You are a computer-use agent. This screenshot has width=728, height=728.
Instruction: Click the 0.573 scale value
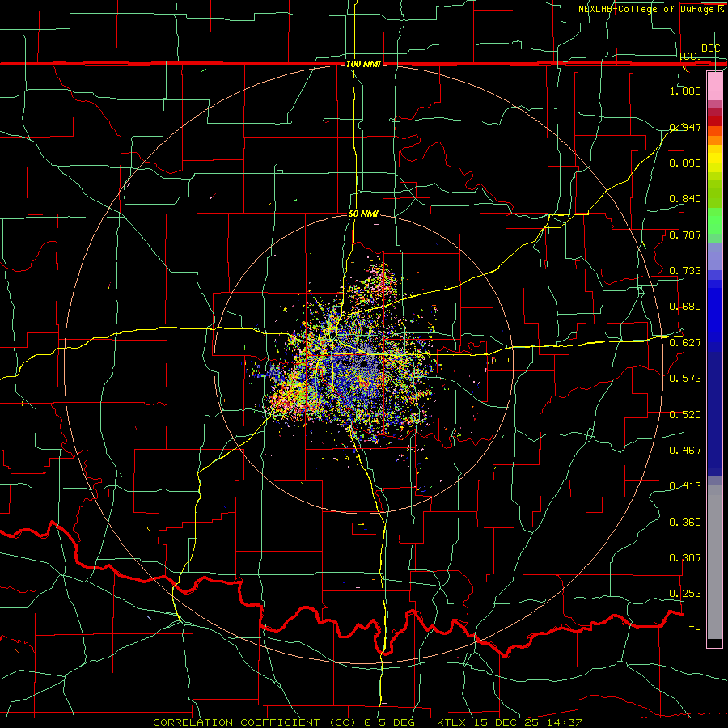685,379
